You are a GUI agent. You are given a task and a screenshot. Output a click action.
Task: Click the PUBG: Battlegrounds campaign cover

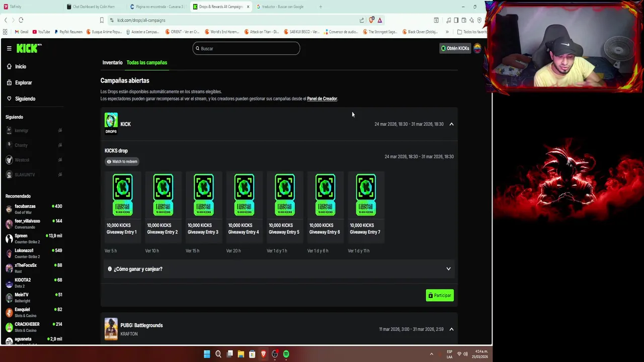(x=111, y=329)
